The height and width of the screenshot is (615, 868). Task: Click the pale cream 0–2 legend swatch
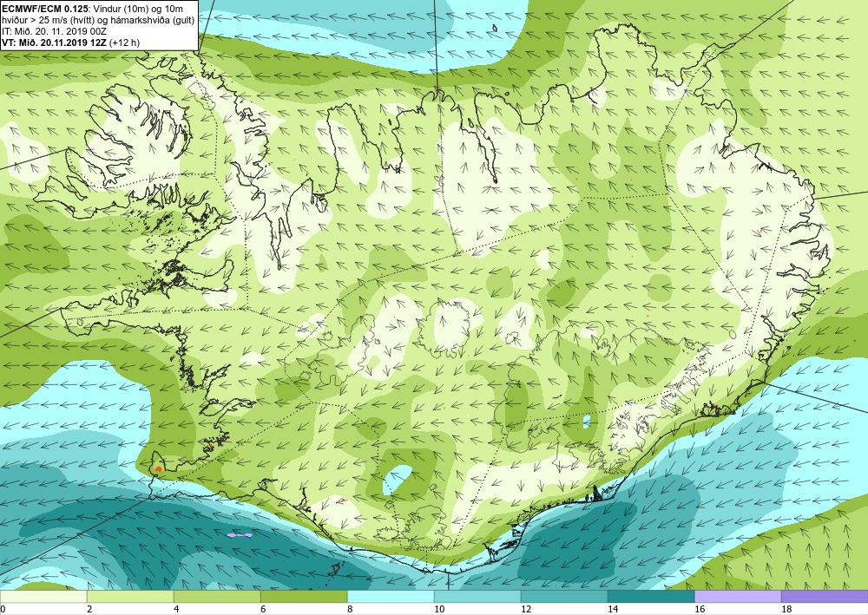pyautogui.click(x=43, y=597)
